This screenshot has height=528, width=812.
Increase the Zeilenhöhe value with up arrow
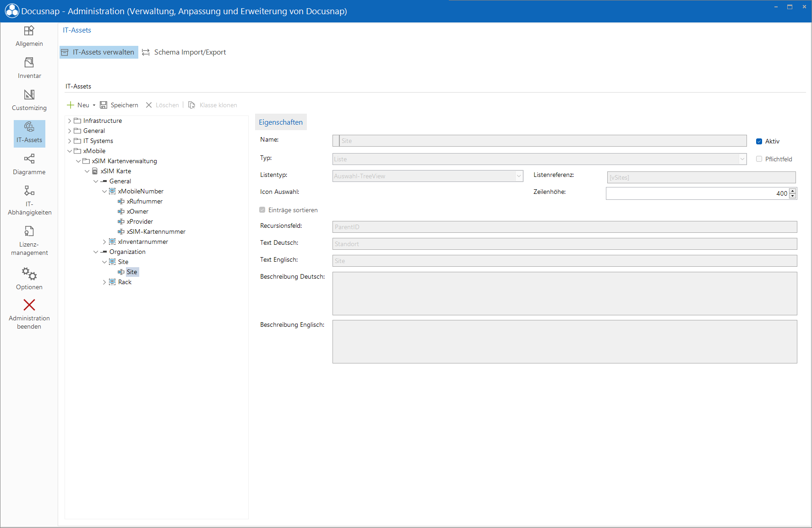(793, 191)
